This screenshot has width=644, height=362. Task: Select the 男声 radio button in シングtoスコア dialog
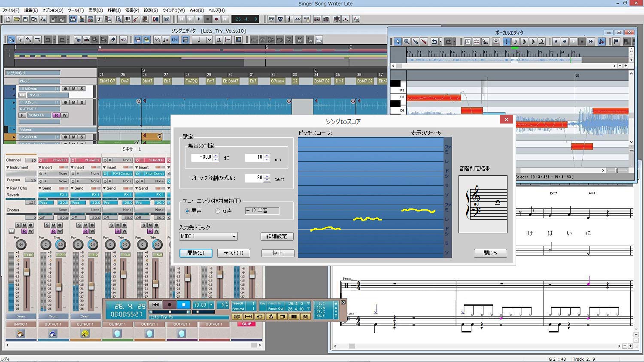187,211
